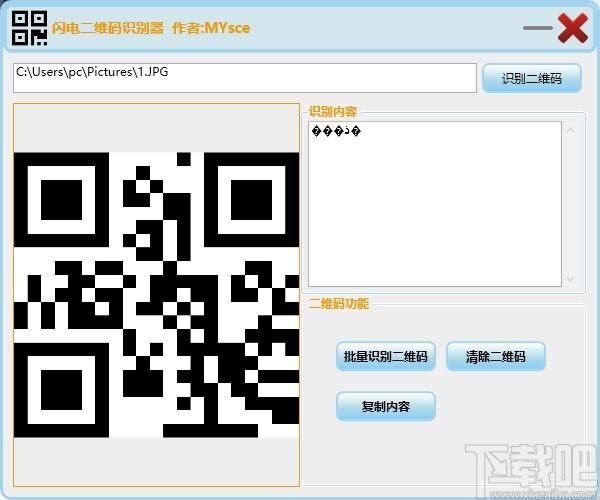The width and height of the screenshot is (600, 500).
Task: Focus the file path field showing 1.JPG
Action: 245,78
